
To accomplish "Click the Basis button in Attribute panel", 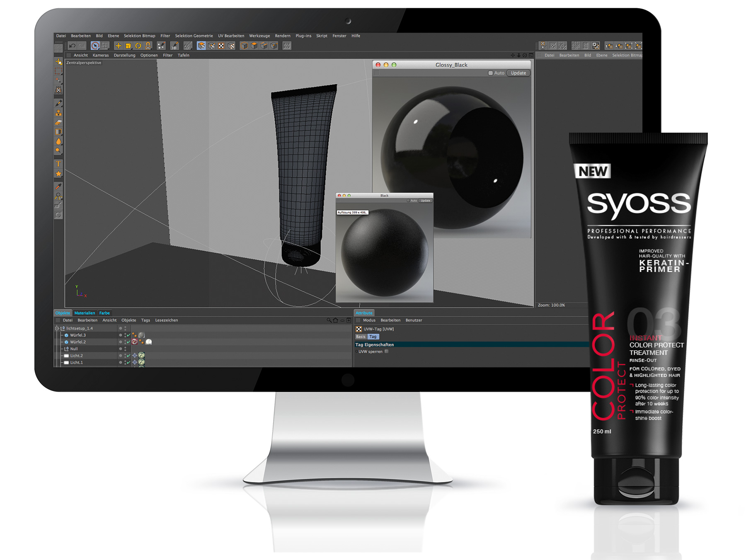I will [361, 337].
